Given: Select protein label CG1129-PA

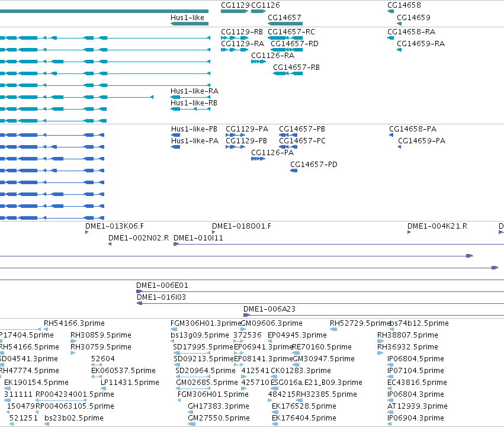Looking at the screenshot, I should pyautogui.click(x=247, y=129).
